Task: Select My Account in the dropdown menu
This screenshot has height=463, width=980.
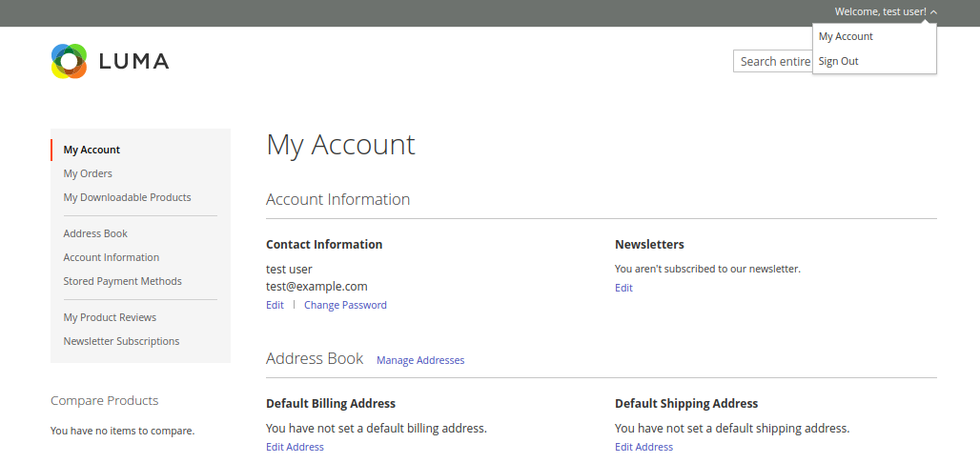Action: click(846, 36)
